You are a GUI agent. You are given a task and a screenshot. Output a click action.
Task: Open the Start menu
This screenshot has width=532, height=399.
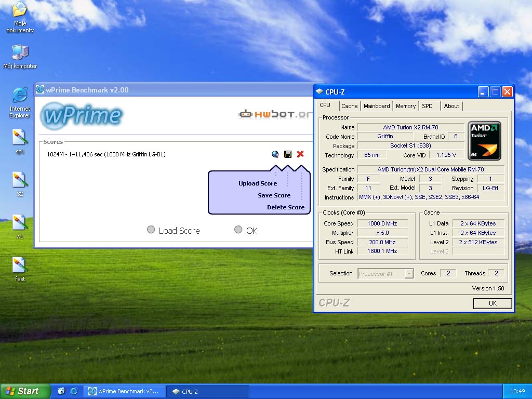coord(24,391)
